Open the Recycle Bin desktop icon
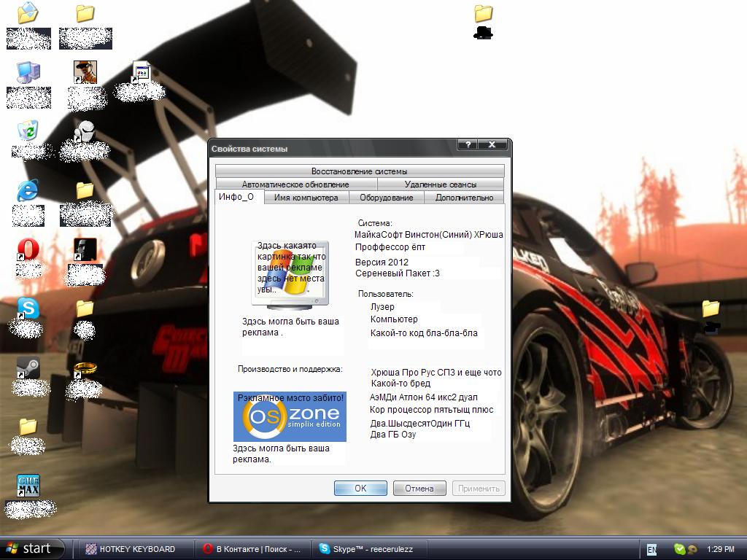 point(28,131)
